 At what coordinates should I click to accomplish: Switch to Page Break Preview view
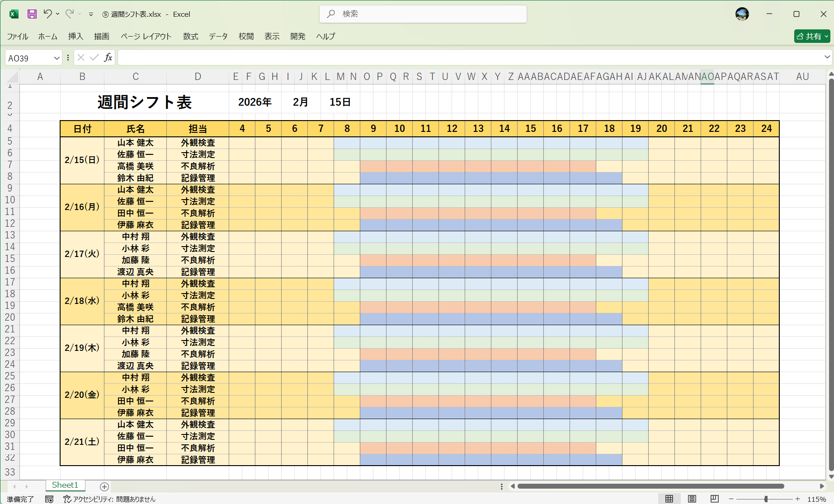pyautogui.click(x=713, y=499)
